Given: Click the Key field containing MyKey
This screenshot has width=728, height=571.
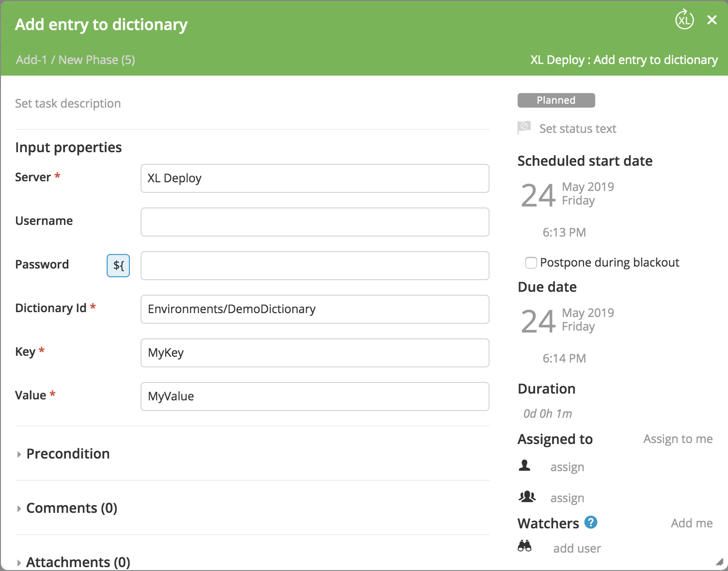Looking at the screenshot, I should (x=315, y=353).
